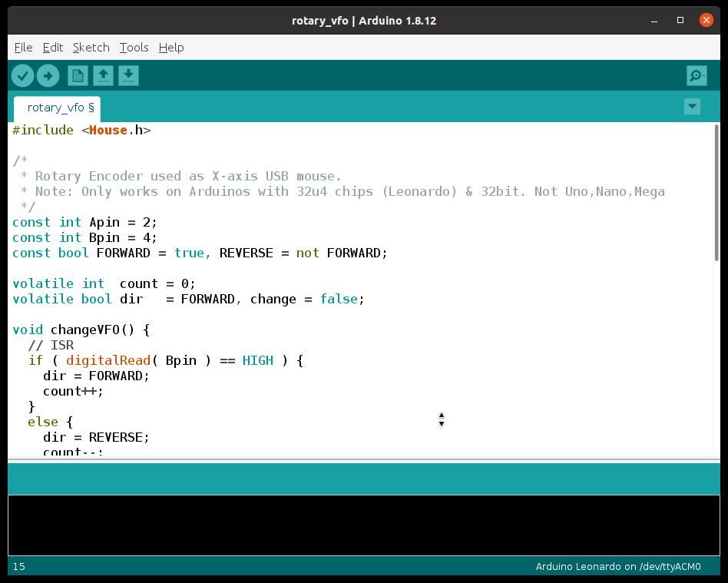Screen dimensions: 728x583
Task: Open the Edit menu
Action: [x=52, y=48]
